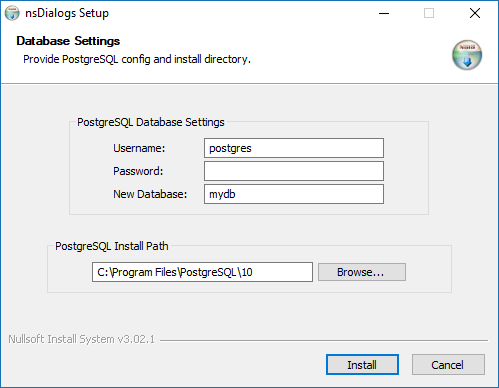Click the nsDialogs Setup title bar icon
Image resolution: width=499 pixels, height=388 pixels.
pos(12,13)
